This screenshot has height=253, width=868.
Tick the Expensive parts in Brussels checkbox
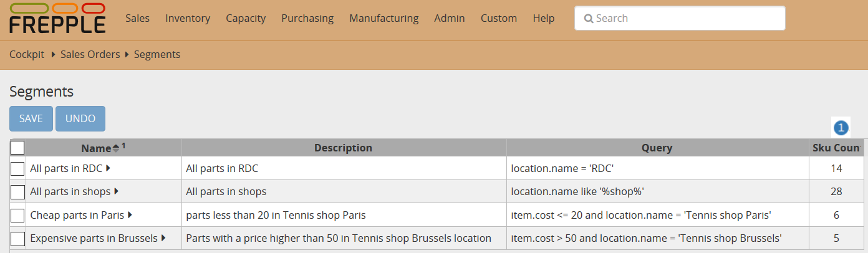click(x=17, y=239)
